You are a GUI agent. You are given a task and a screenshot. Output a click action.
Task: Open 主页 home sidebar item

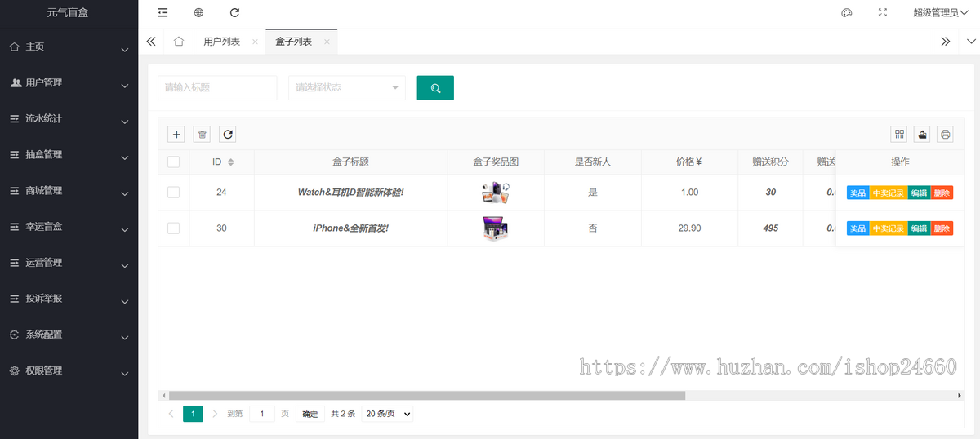[x=69, y=47]
